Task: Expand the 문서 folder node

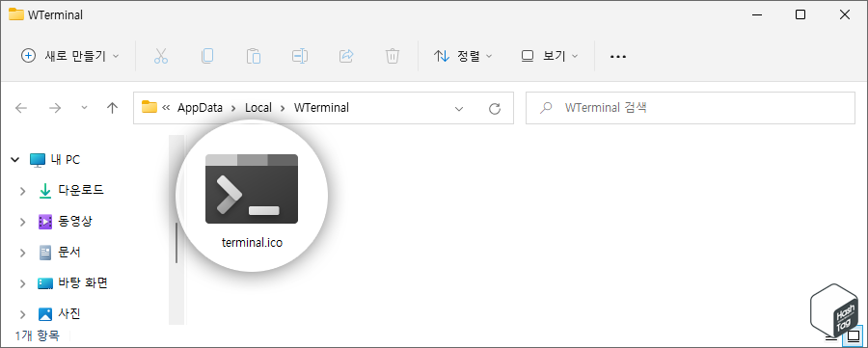Action: (23, 253)
